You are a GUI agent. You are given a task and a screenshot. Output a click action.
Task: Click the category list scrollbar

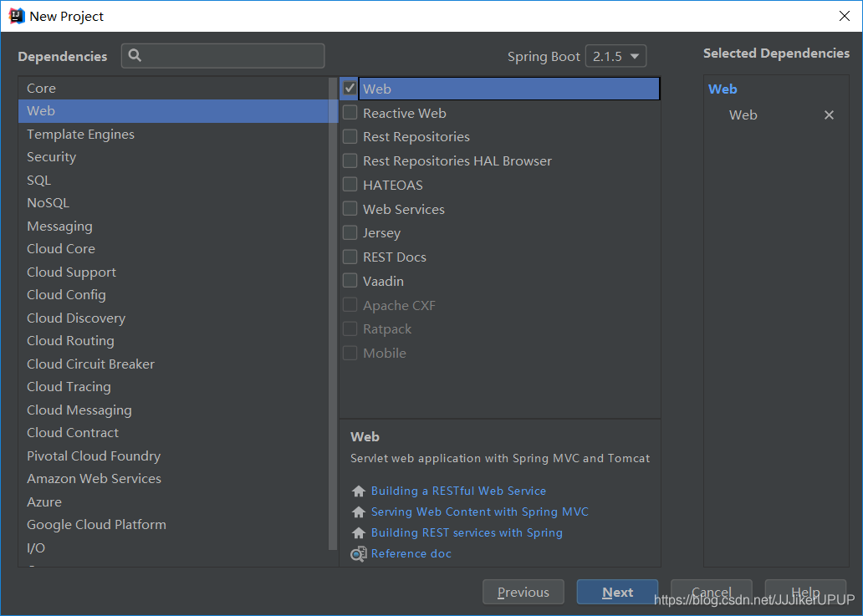tap(333, 313)
